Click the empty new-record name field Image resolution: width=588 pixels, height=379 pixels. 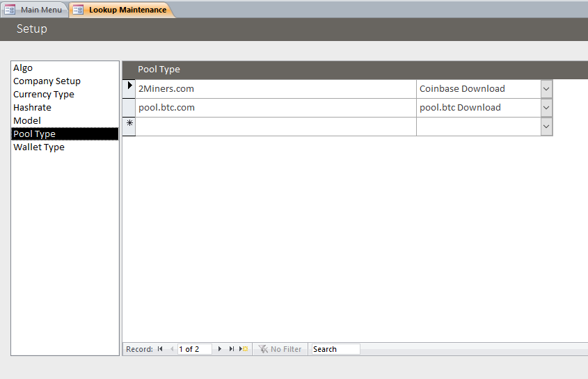[x=276, y=127]
